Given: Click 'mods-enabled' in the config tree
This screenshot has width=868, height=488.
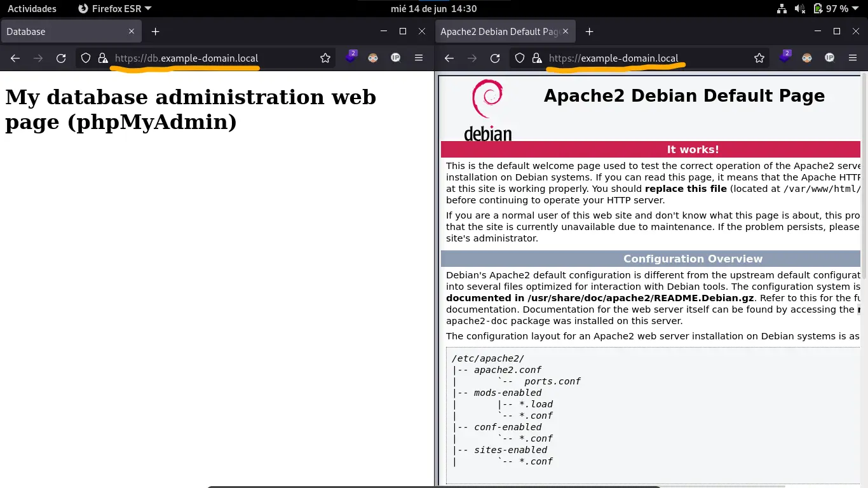Looking at the screenshot, I should 508,393.
